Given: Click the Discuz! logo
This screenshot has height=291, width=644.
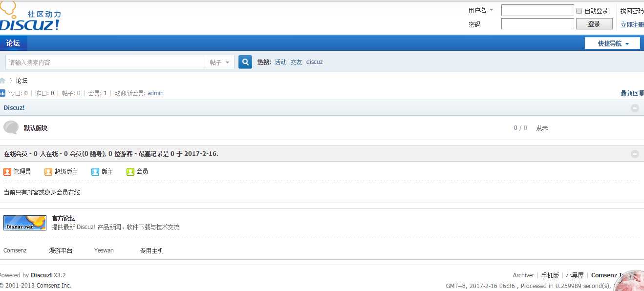Looking at the screenshot, I should pyautogui.click(x=31, y=17).
